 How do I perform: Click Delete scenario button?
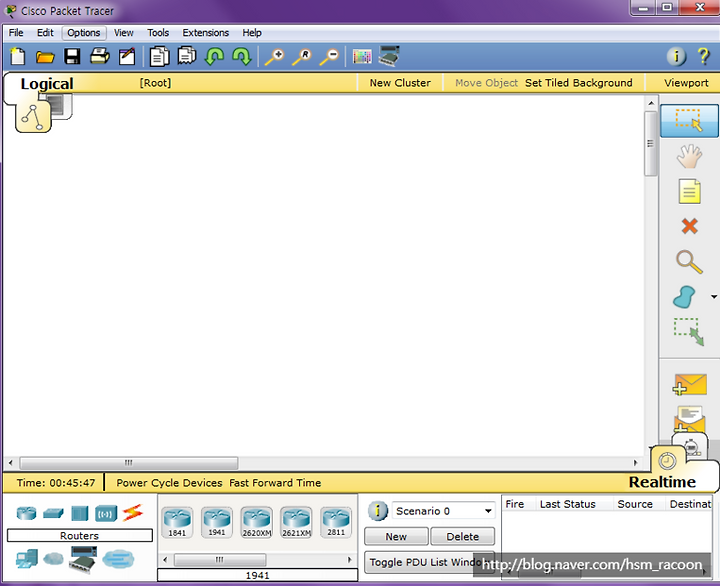point(462,536)
